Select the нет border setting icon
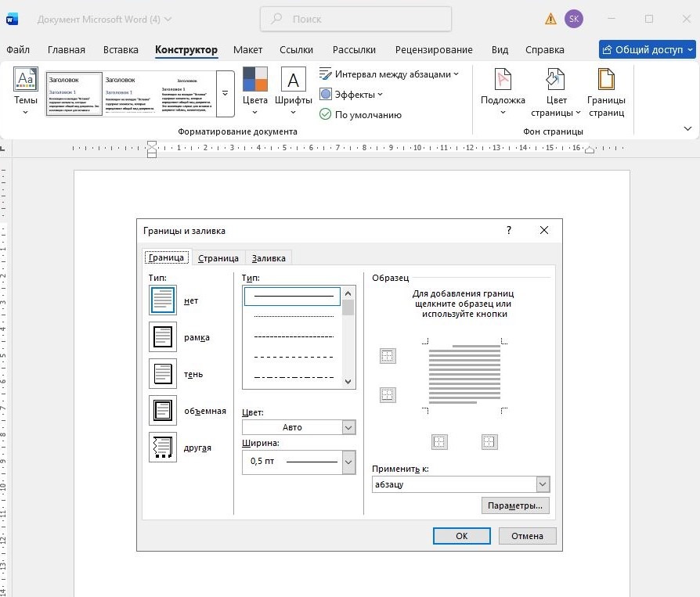Viewport: 700px width, 597px height. [163, 300]
